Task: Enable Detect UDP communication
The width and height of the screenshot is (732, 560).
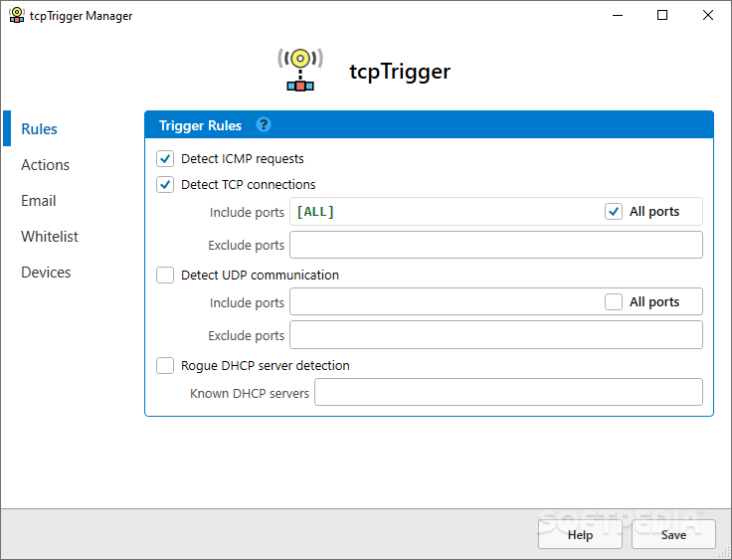Action: tap(165, 276)
